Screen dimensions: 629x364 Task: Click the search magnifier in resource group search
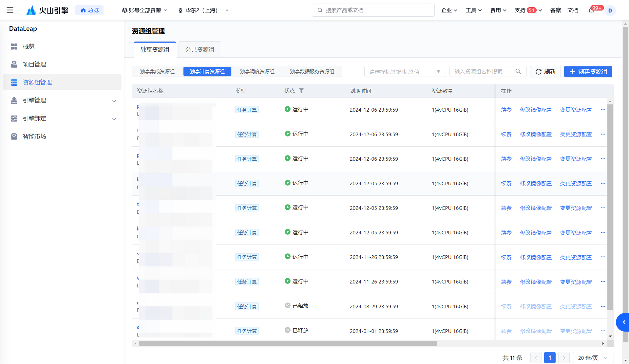(x=518, y=71)
